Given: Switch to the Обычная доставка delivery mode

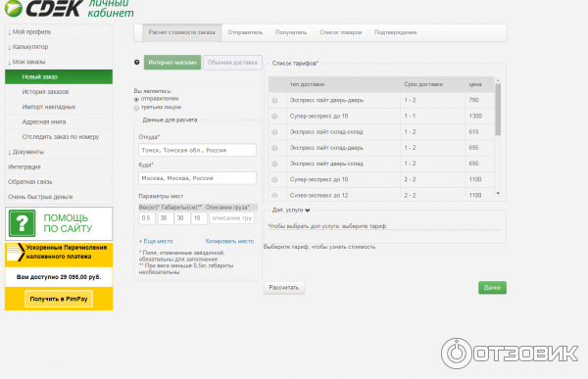Looking at the screenshot, I should 232,63.
